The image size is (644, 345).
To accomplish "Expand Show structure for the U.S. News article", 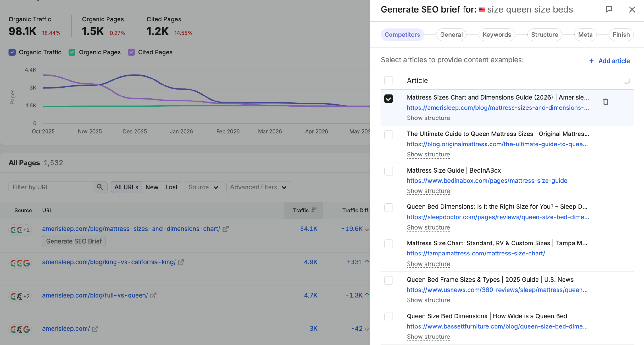I will (x=428, y=300).
